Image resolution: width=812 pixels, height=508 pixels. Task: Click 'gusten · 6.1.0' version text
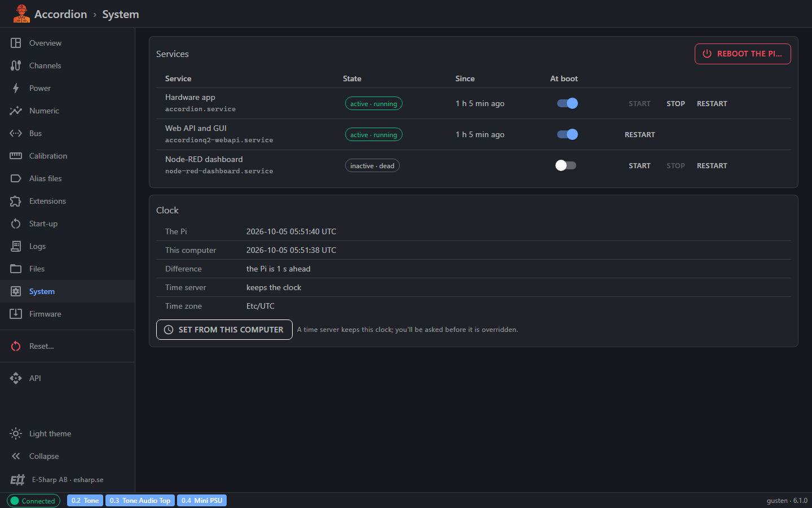pyautogui.click(x=787, y=501)
